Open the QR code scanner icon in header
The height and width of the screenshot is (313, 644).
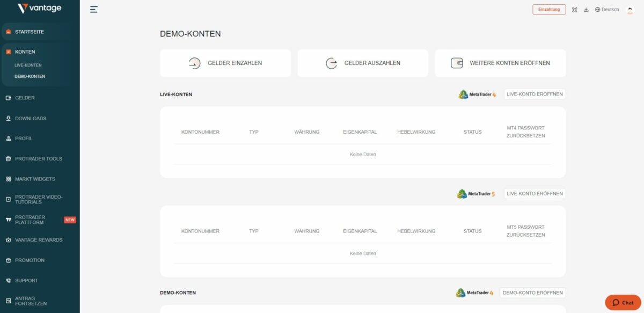[x=574, y=9]
